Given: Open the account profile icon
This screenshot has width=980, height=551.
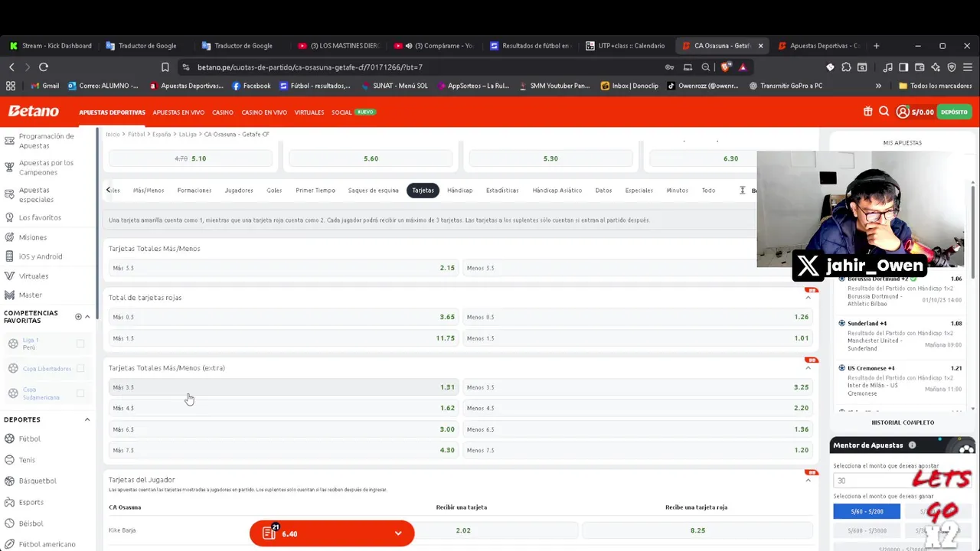Looking at the screenshot, I should (903, 112).
